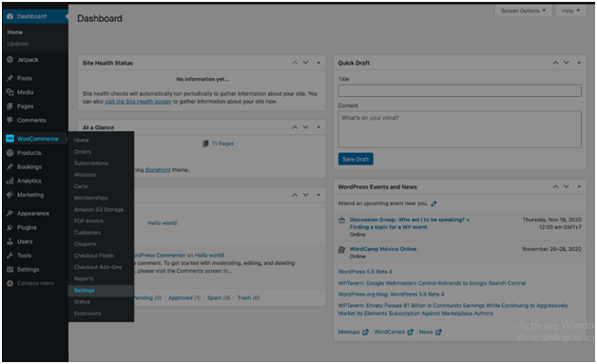Click the Content textarea "What's on your mind?"

pyautogui.click(x=459, y=129)
